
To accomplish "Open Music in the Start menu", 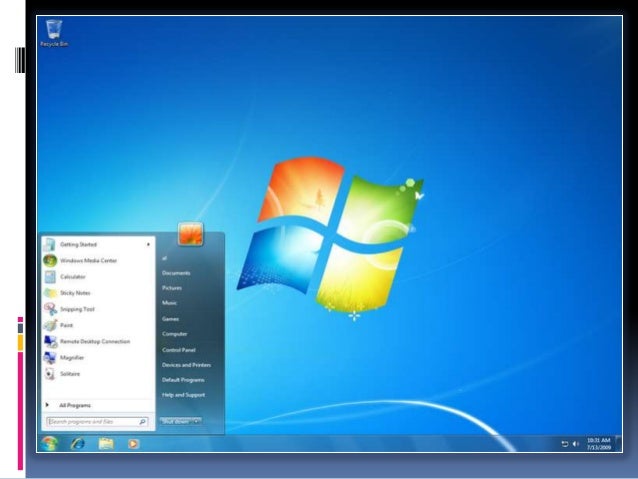I will pyautogui.click(x=169, y=303).
